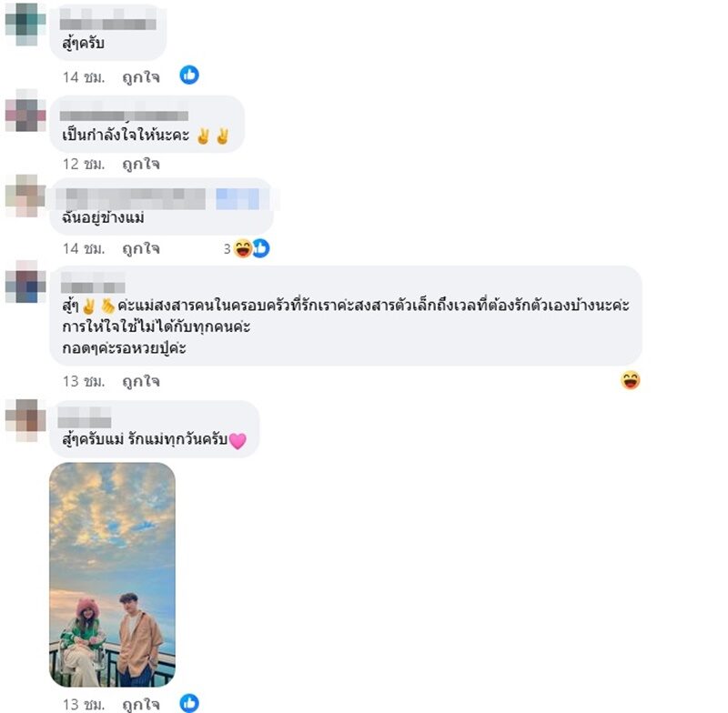
Task: Click ถูกใจ under the สู้ๆครับ comment
Action: click(141, 76)
